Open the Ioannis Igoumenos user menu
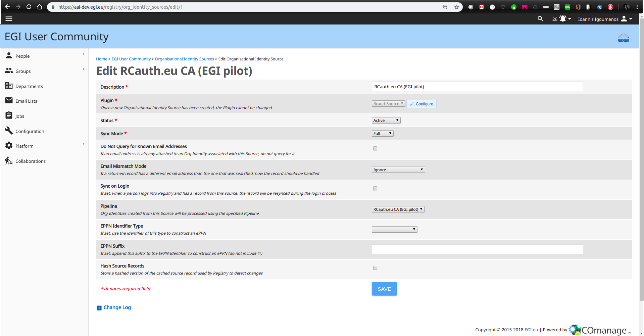This screenshot has height=336, width=644. coord(605,19)
